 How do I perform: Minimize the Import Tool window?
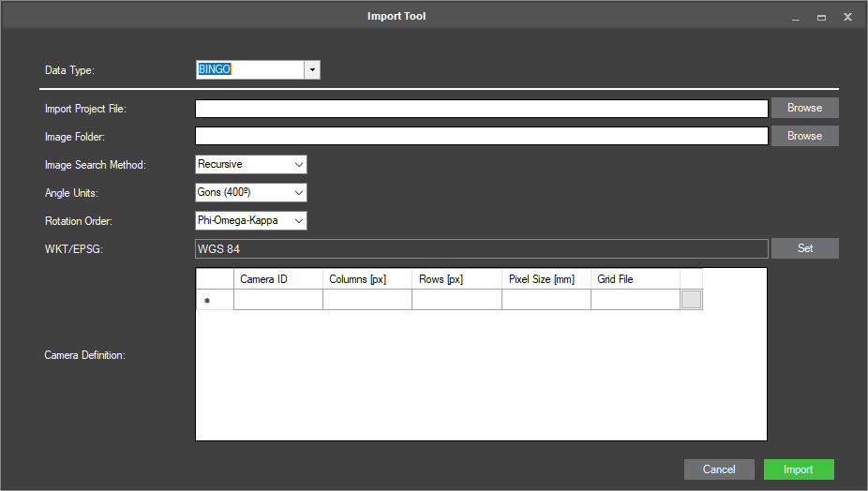(795, 17)
